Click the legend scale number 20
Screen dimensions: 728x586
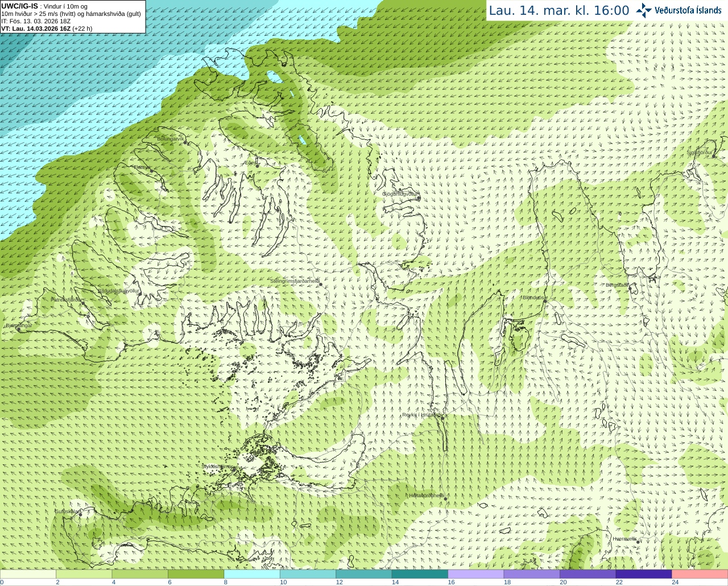click(x=563, y=582)
